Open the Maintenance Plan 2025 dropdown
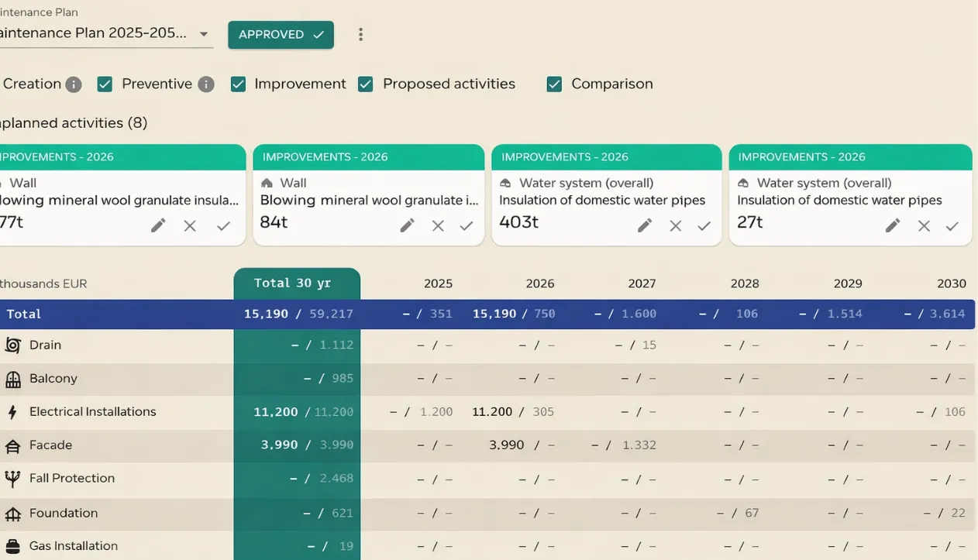Image resolution: width=978 pixels, height=560 pixels. coord(105,34)
